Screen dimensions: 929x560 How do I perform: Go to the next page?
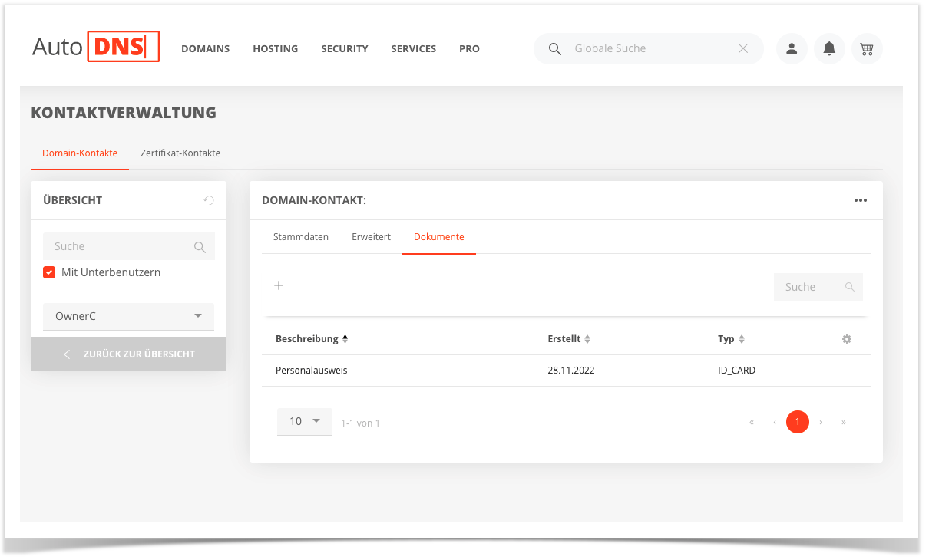[821, 422]
